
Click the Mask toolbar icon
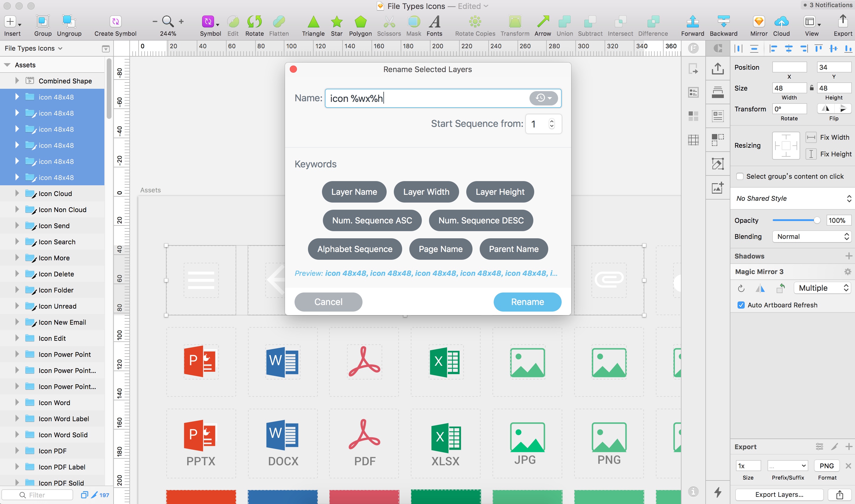[x=413, y=22]
